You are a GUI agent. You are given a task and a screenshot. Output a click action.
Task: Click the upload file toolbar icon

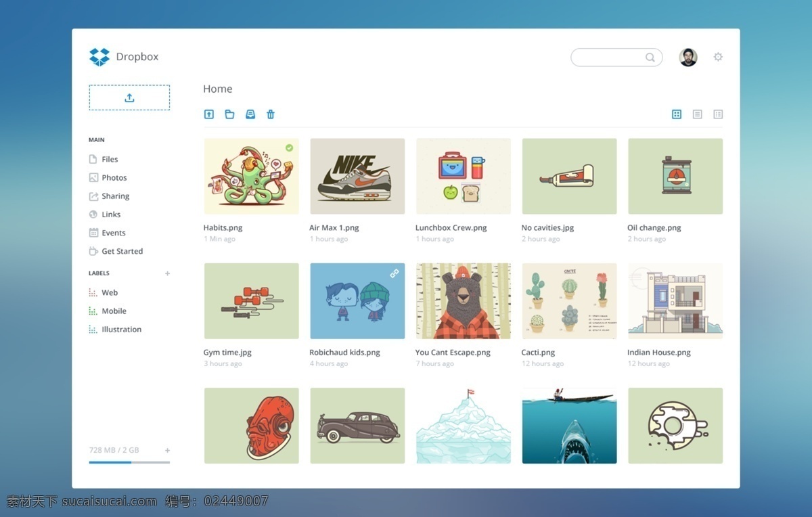point(209,114)
